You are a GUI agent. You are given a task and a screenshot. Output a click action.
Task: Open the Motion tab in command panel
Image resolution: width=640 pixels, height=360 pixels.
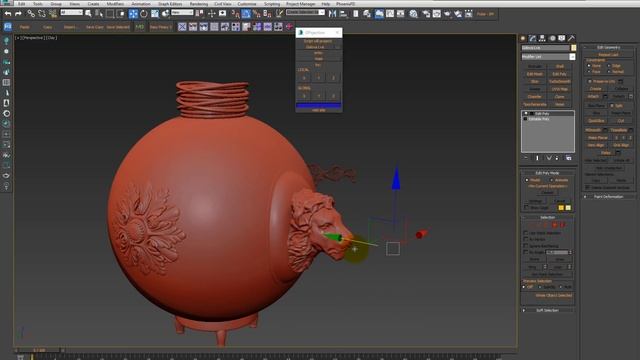click(x=552, y=38)
